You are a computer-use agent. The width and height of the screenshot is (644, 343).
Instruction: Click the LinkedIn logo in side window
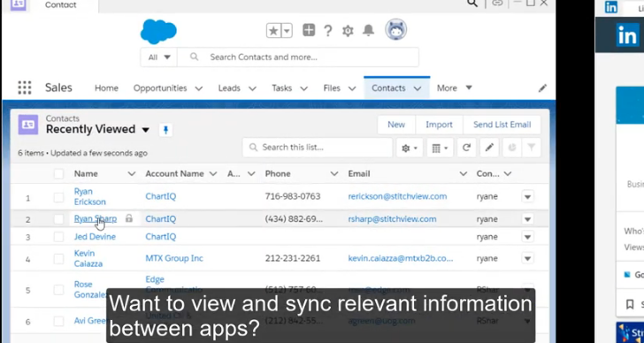pos(627,36)
